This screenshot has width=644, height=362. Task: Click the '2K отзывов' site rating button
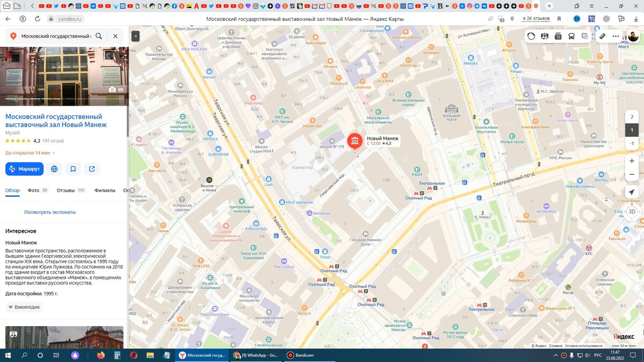(x=535, y=18)
